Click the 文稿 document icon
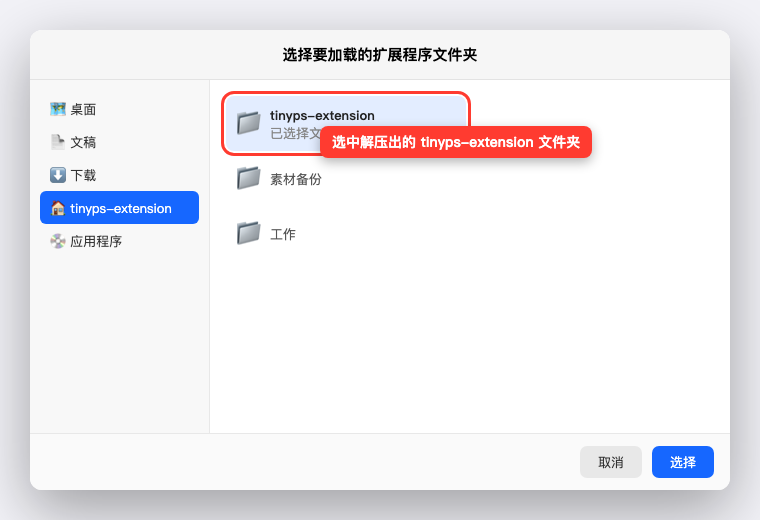The image size is (760, 520). click(58, 142)
